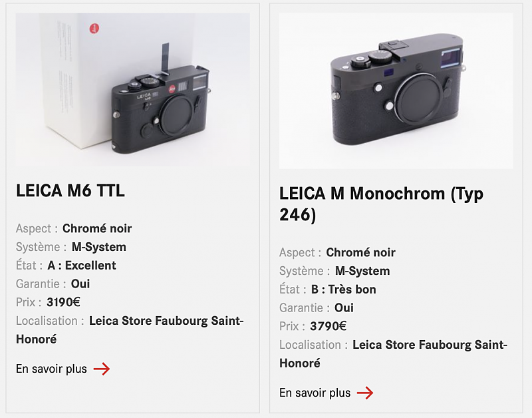Click "M-System" in the M6 TTL card
Viewport: 532px width, 418px height.
coord(99,247)
